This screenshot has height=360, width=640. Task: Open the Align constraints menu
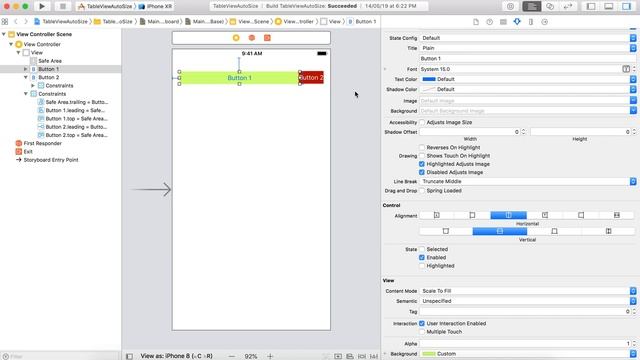point(350,356)
